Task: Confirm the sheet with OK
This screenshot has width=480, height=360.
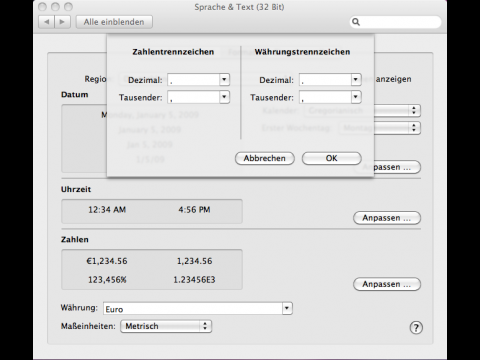Action: [x=332, y=158]
